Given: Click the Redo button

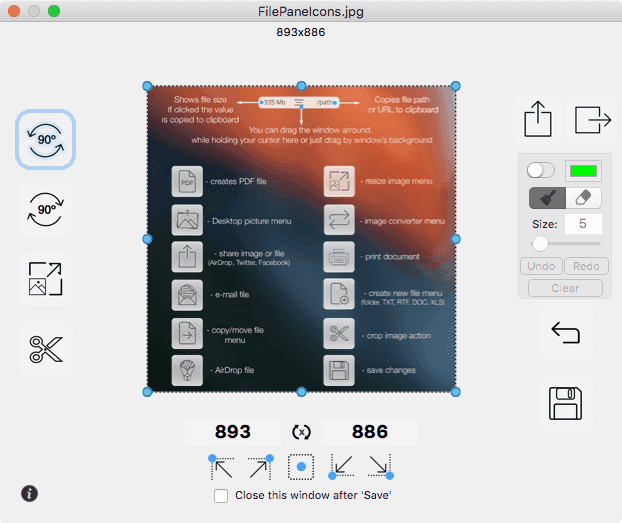Looking at the screenshot, I should click(586, 266).
